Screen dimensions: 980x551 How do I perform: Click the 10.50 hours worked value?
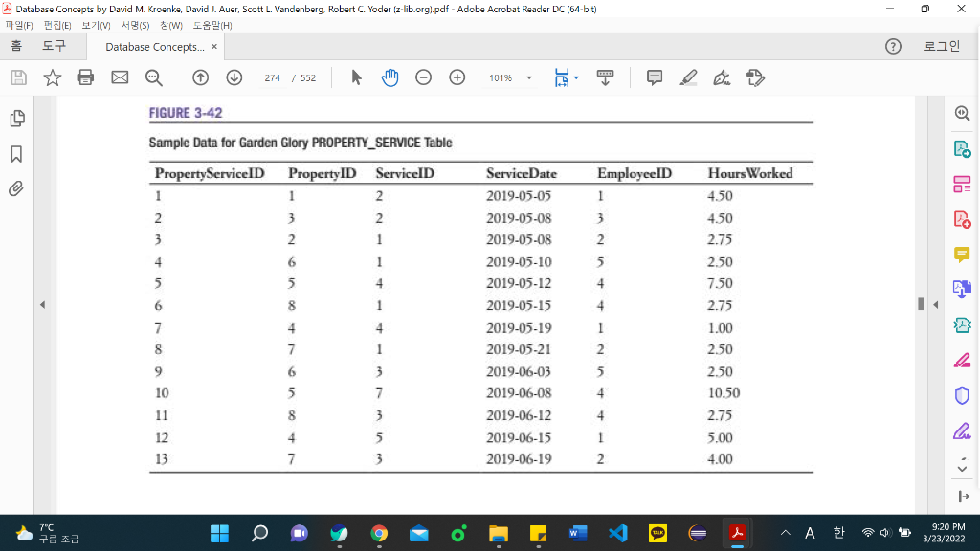(724, 393)
